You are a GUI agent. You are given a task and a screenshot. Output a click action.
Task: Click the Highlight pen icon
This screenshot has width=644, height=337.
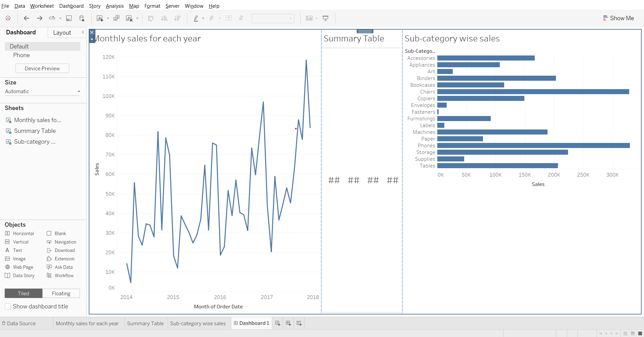coord(196,18)
